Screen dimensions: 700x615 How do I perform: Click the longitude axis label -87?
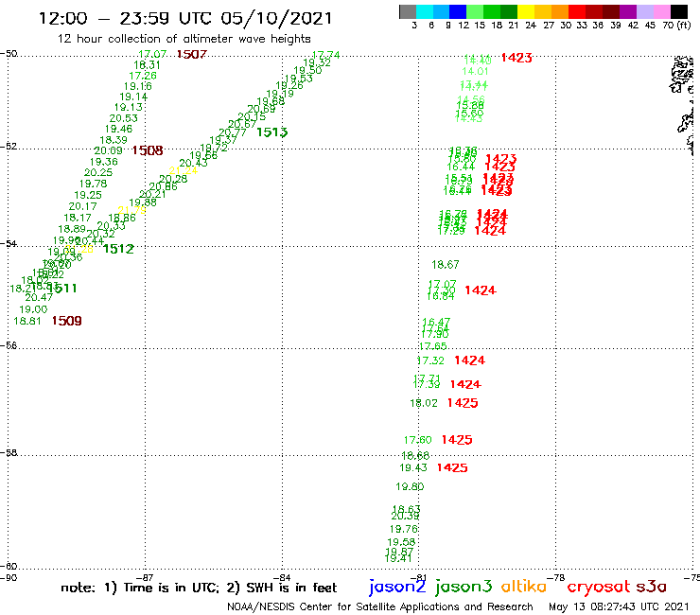click(146, 577)
